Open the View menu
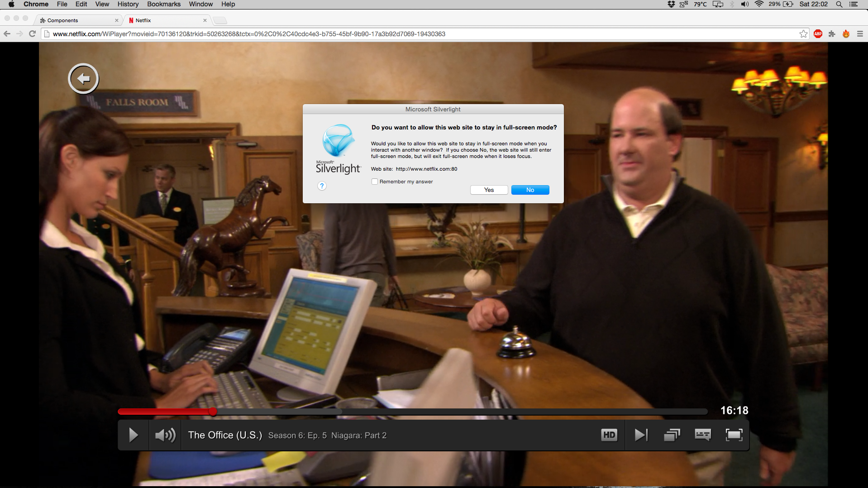This screenshot has height=488, width=868. pos(102,4)
